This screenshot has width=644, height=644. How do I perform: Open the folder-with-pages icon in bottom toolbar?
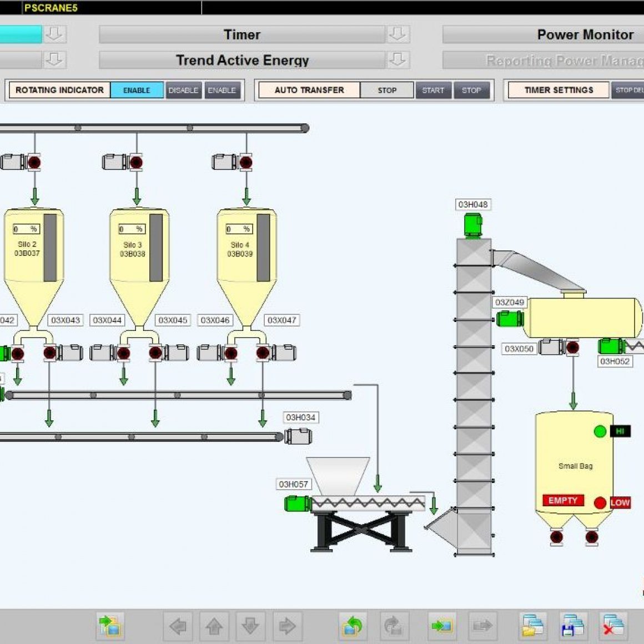click(531, 626)
